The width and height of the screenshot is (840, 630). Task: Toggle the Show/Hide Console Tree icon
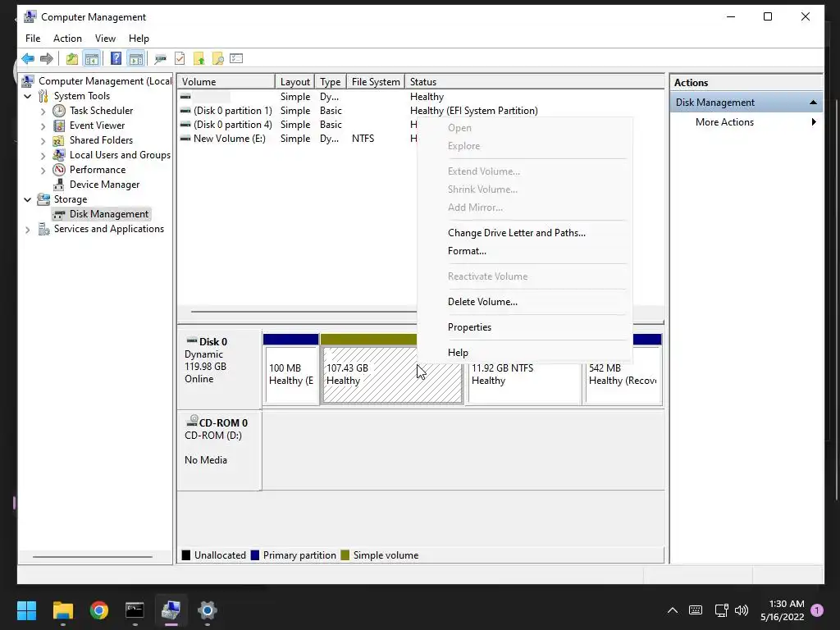tap(92, 58)
